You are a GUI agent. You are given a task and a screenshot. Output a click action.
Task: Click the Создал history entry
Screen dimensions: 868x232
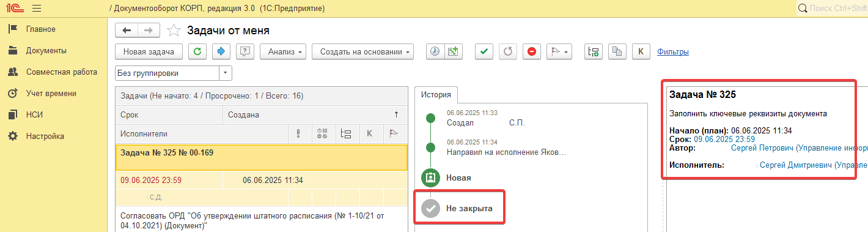(486, 118)
